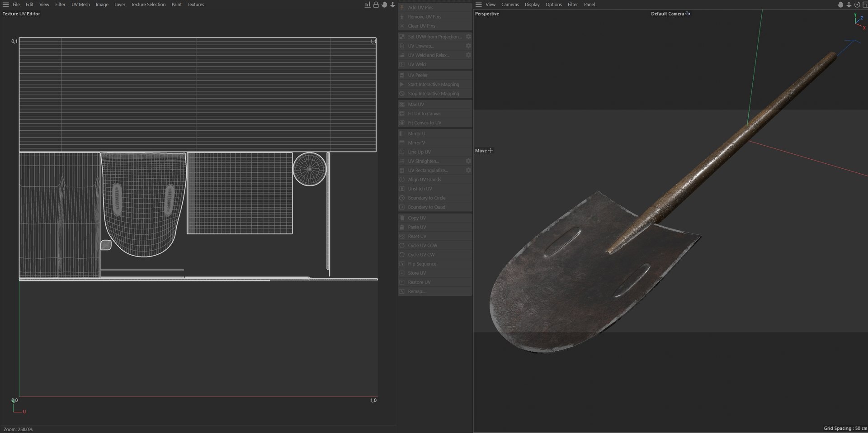Click the Store UV command
This screenshot has width=868, height=433.
(x=435, y=273)
